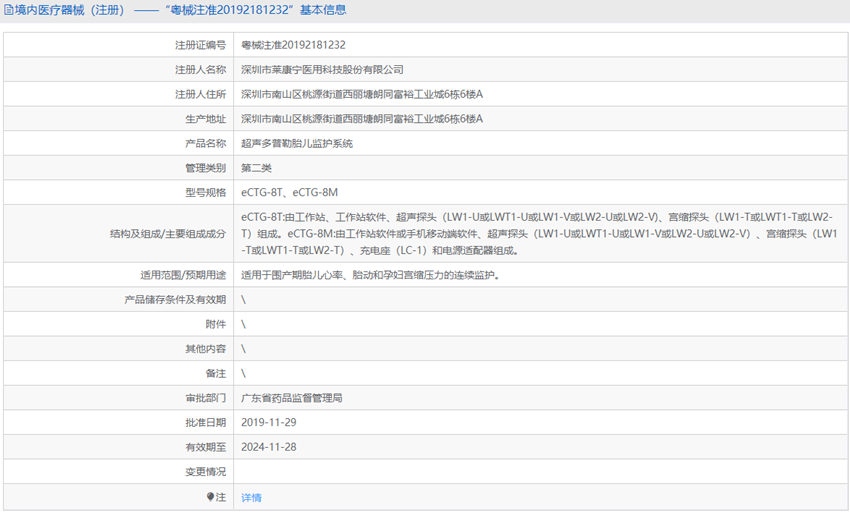This screenshot has height=512, width=850.
Task: Click the structure and composition description text
Action: click(538, 233)
